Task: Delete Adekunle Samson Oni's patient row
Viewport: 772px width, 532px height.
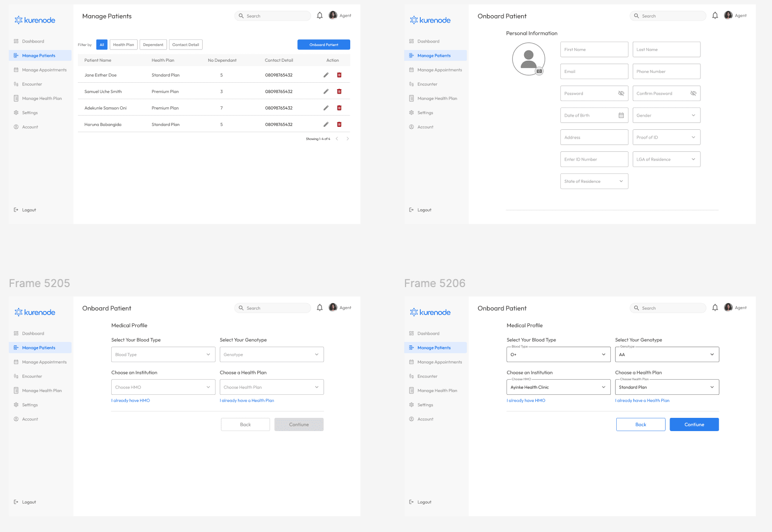Action: pyautogui.click(x=339, y=108)
